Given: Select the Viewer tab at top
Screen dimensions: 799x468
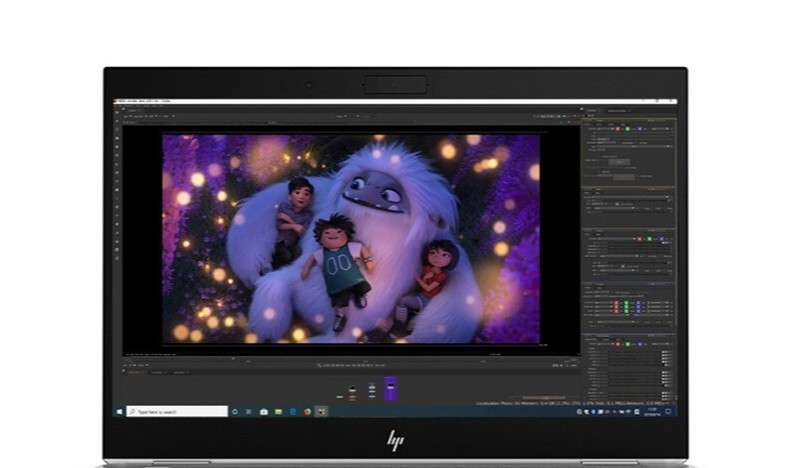Looking at the screenshot, I should tap(134, 110).
